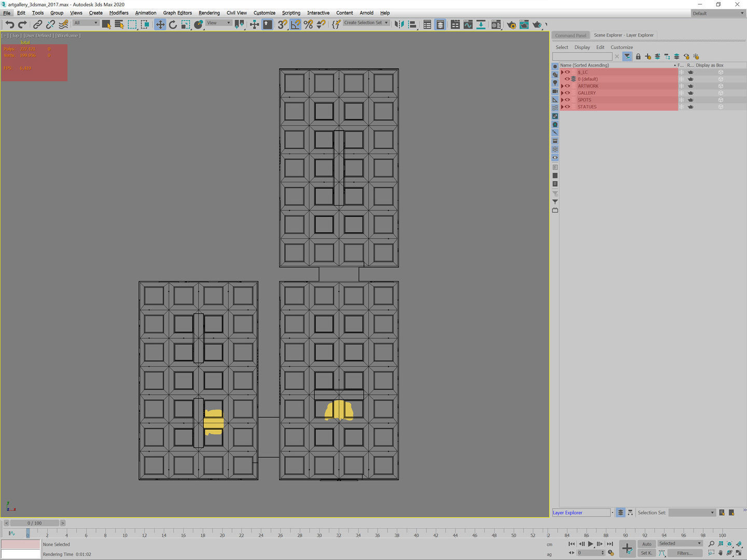Open the File menu
This screenshot has width=747, height=560.
pos(7,13)
